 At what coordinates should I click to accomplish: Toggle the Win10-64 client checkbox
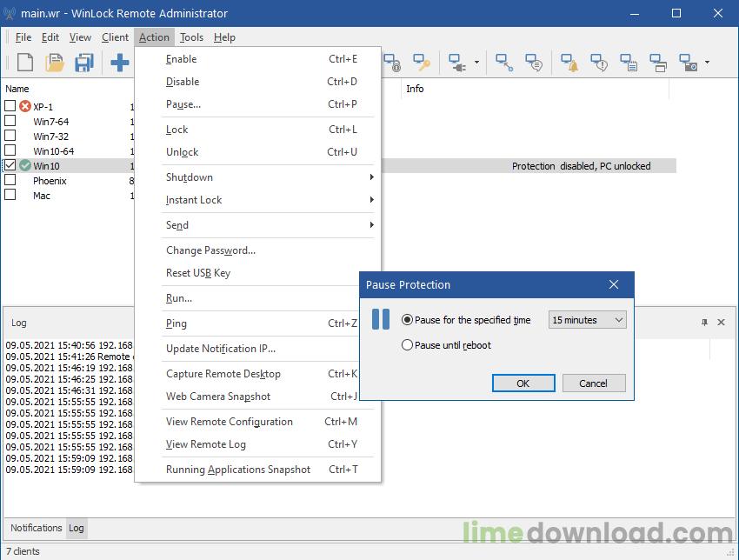10,150
